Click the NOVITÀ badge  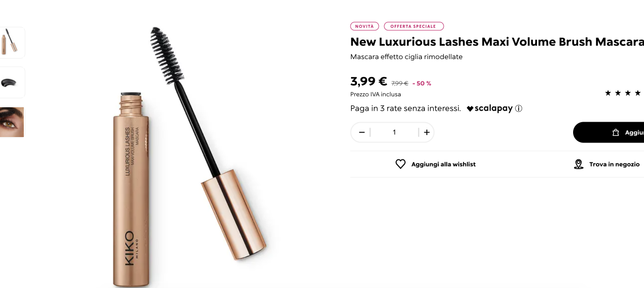coord(364,26)
